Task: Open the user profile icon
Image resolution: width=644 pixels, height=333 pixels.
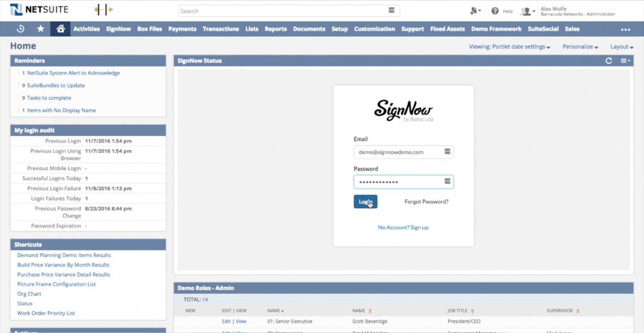Action: pos(526,10)
